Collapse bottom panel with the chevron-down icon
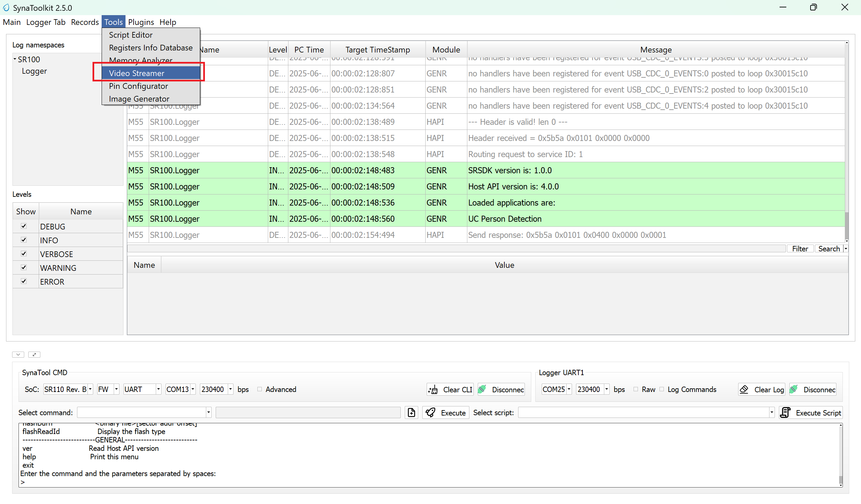This screenshot has height=504, width=861. click(x=18, y=354)
